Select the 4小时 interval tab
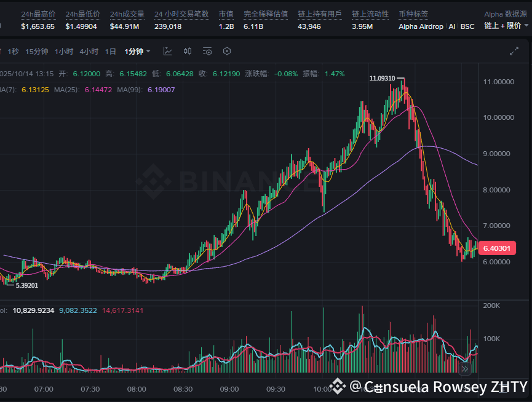 click(x=89, y=52)
